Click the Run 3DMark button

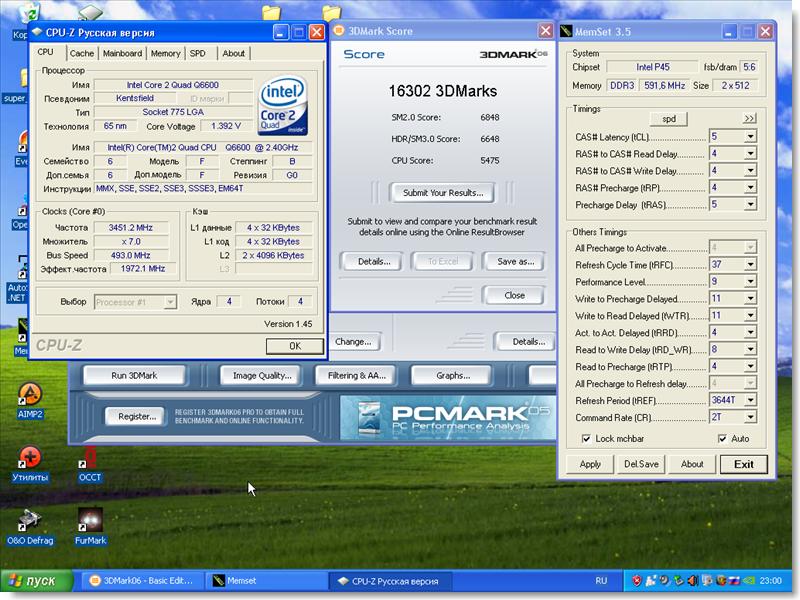(134, 376)
